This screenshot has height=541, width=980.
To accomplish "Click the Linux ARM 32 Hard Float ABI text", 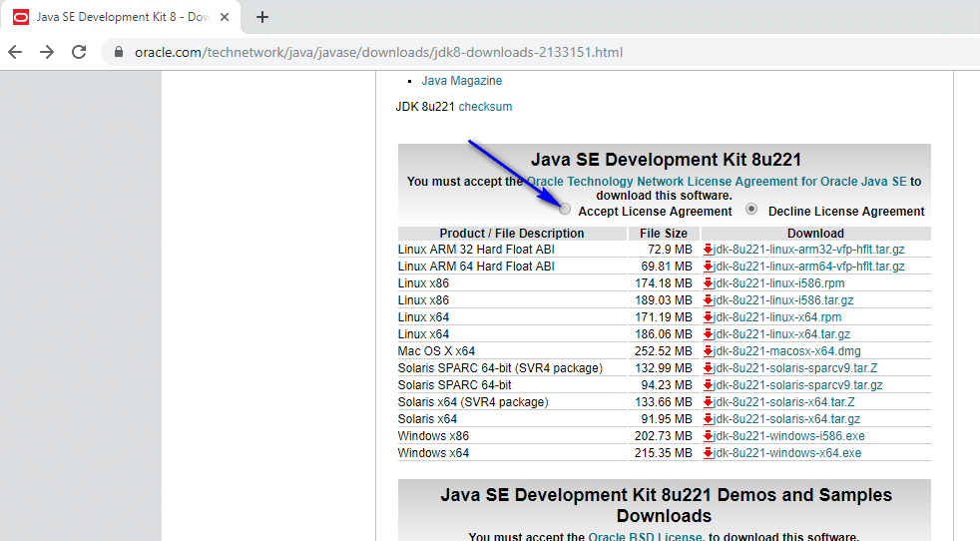I will [x=476, y=250].
